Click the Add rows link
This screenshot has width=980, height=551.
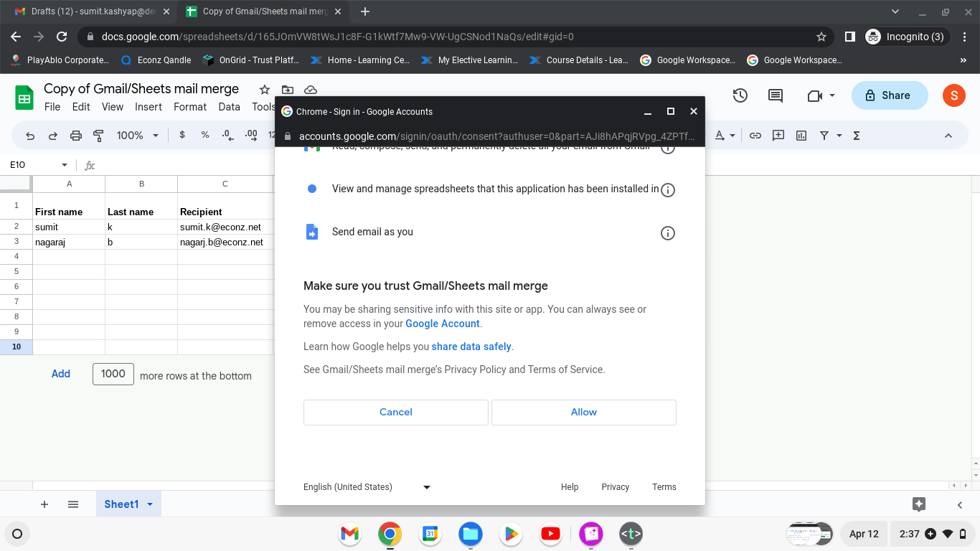61,374
